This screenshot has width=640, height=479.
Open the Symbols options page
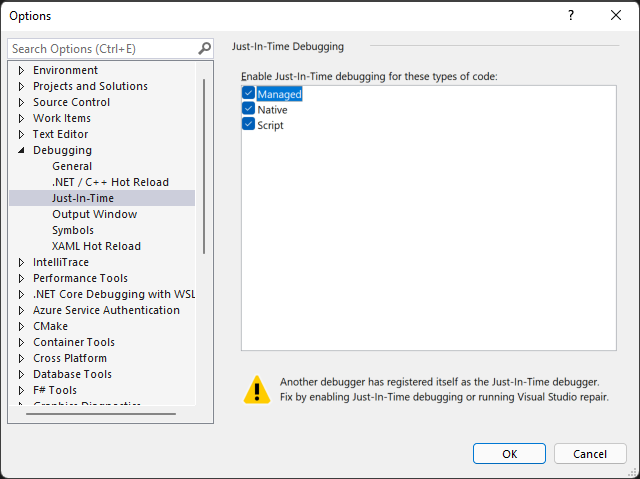pos(73,230)
